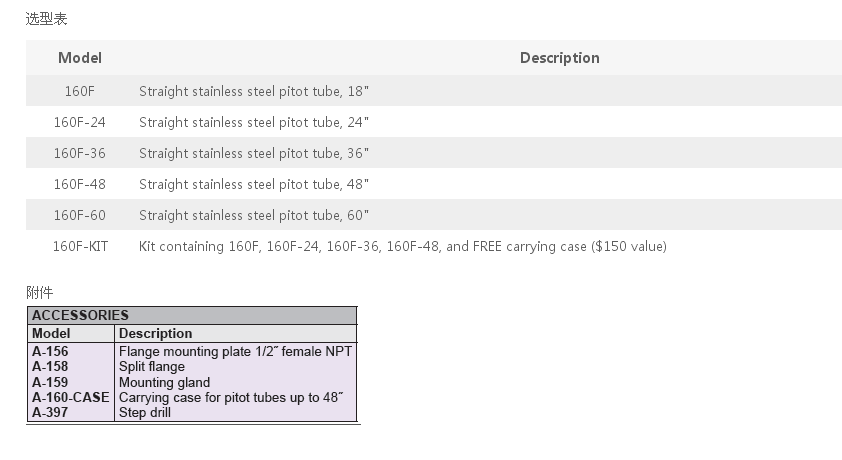
Task: Select the 160F-60 model row
Action: (434, 215)
